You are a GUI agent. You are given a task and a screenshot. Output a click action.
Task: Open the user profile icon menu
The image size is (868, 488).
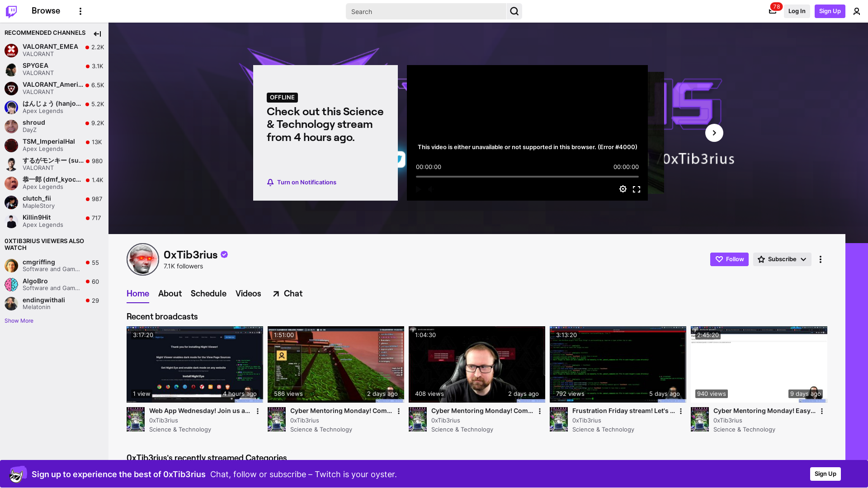[857, 11]
